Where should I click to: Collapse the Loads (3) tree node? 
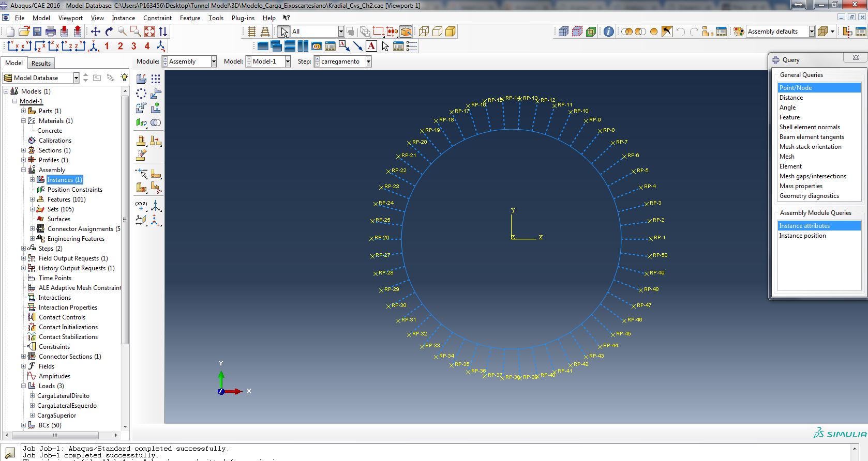click(23, 386)
